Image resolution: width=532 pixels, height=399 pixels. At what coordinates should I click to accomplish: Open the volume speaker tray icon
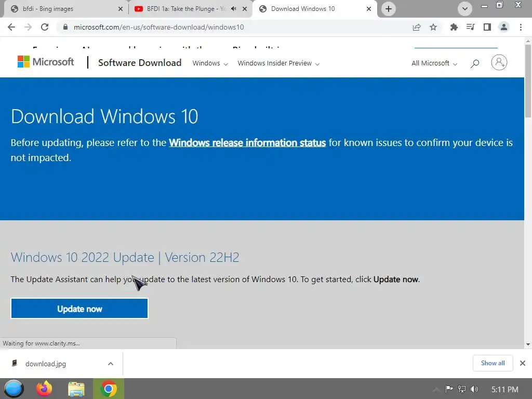[x=474, y=389]
